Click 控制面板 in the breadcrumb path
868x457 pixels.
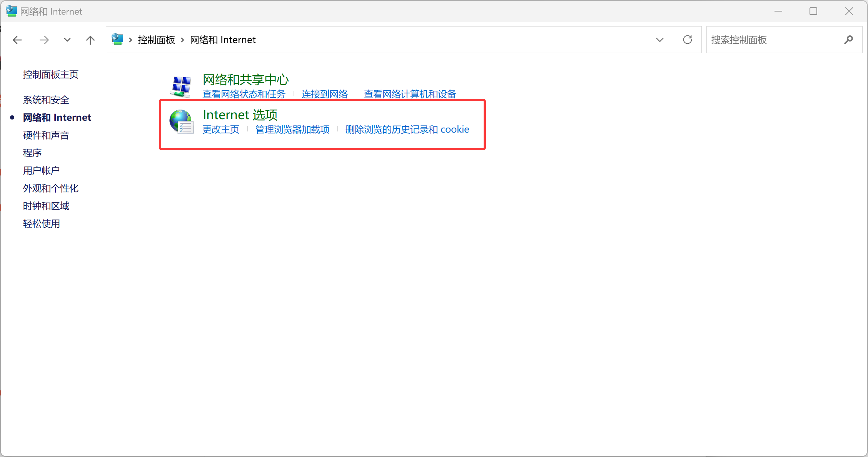coord(156,40)
